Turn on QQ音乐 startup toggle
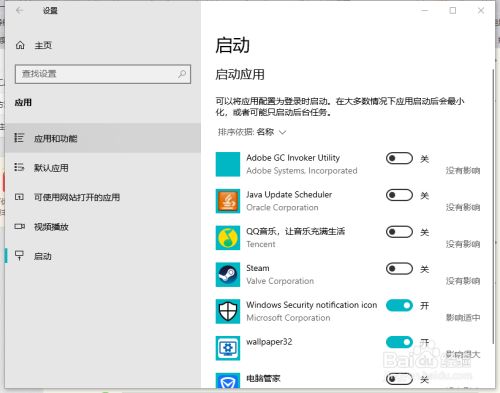The image size is (500, 393). point(399,232)
